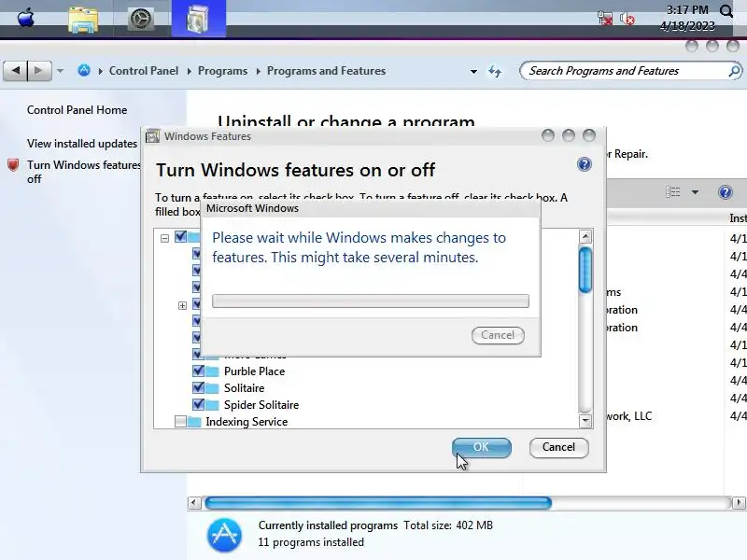Viewport: 747px width, 560px height.
Task: Open the magnifier search icon on taskbar
Action: 726,11
